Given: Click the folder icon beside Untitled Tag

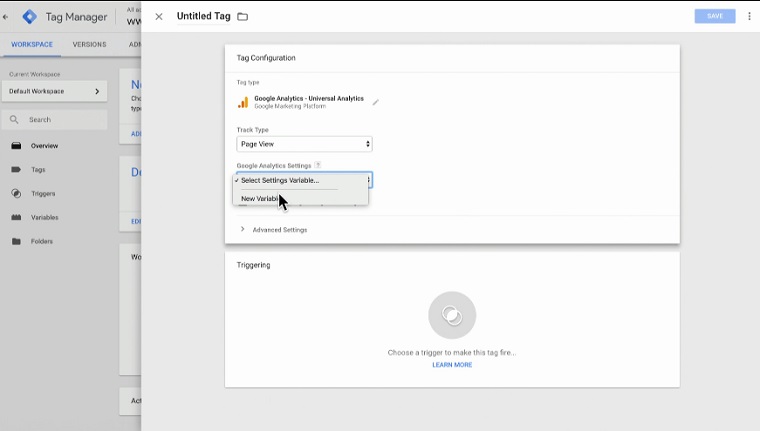Looking at the screenshot, I should click(243, 17).
